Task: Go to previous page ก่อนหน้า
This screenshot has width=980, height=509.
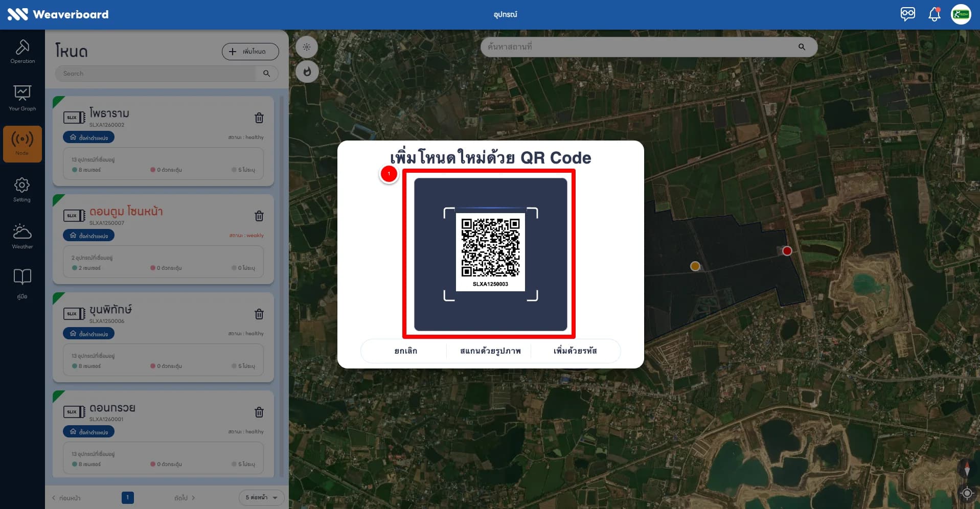Action: (66, 498)
